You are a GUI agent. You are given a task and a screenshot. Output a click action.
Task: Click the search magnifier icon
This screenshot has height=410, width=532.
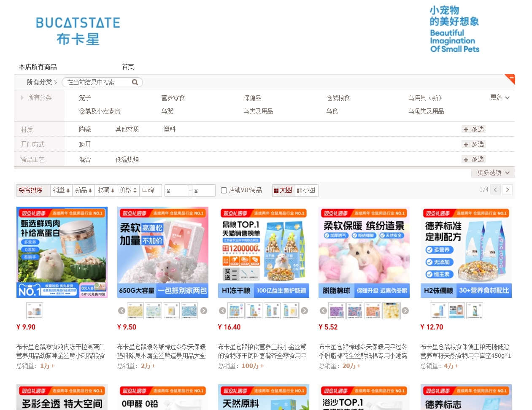(x=135, y=82)
